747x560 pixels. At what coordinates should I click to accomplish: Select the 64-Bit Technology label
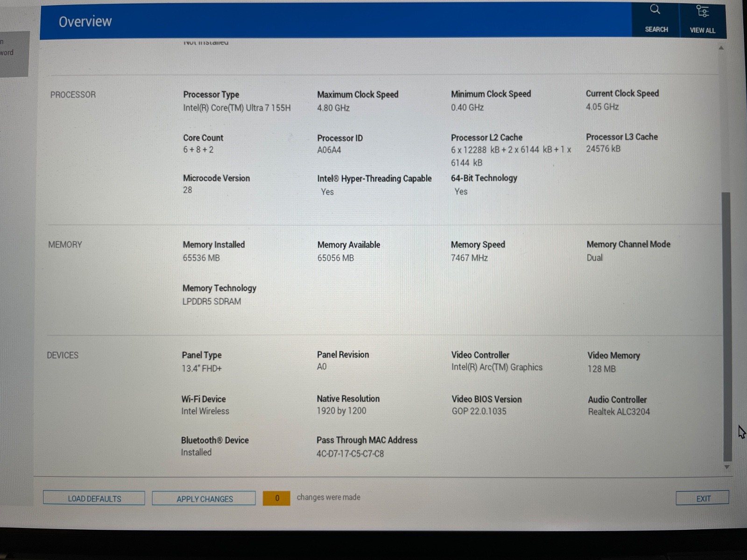point(484,178)
